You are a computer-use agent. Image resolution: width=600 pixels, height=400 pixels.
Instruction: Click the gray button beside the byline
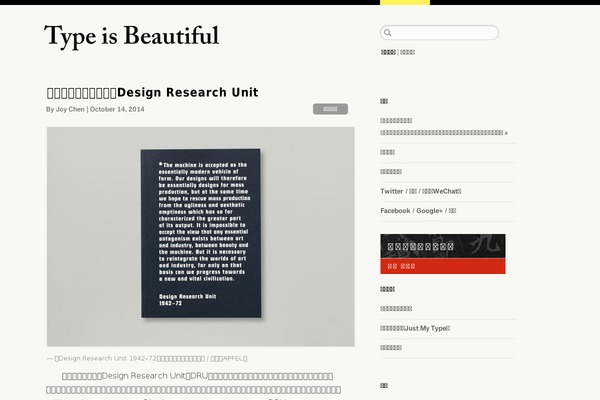(x=330, y=109)
